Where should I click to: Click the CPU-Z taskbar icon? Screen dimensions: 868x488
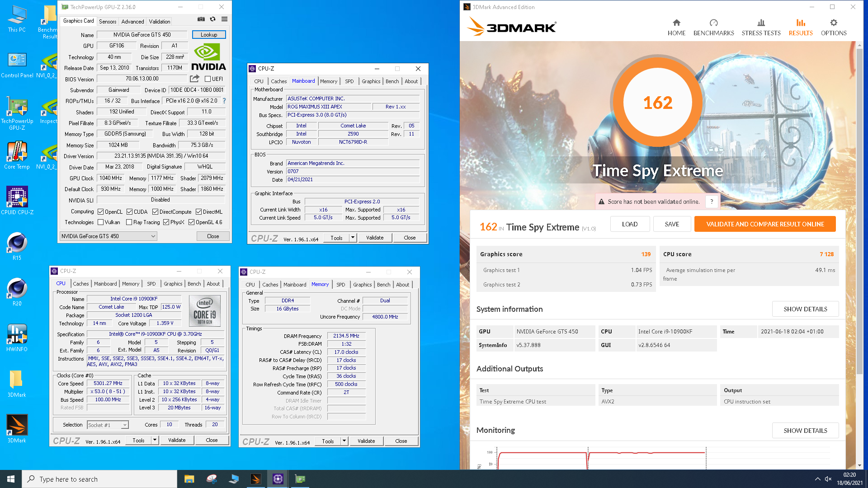click(278, 479)
